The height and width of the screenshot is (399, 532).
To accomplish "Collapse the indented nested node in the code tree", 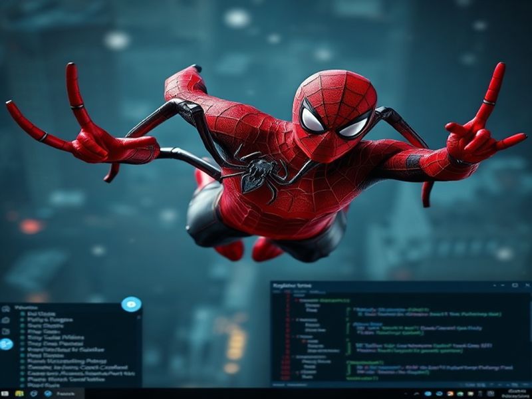I will pyautogui.click(x=305, y=341).
